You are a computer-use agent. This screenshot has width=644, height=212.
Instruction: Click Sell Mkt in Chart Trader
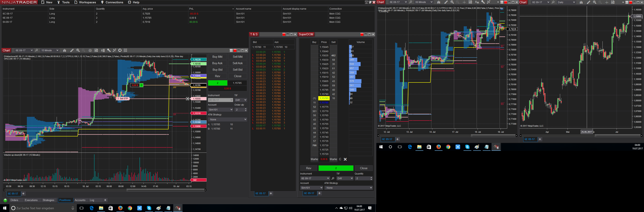click(238, 57)
